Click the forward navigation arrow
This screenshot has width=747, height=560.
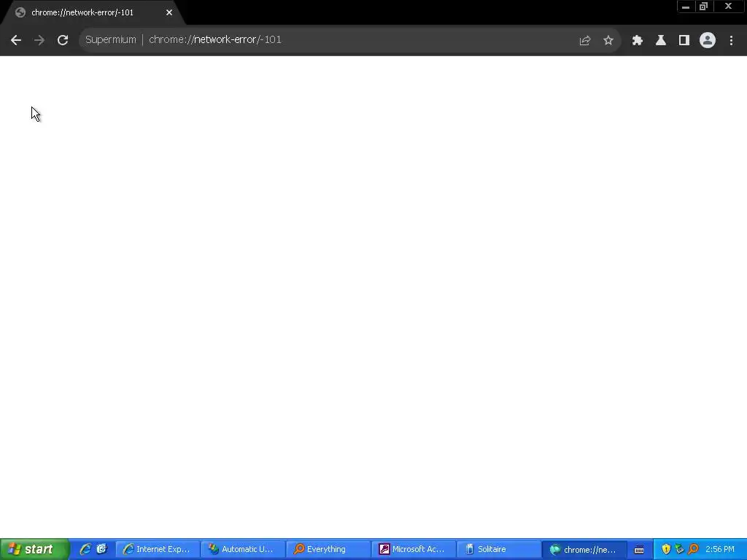[39, 40]
